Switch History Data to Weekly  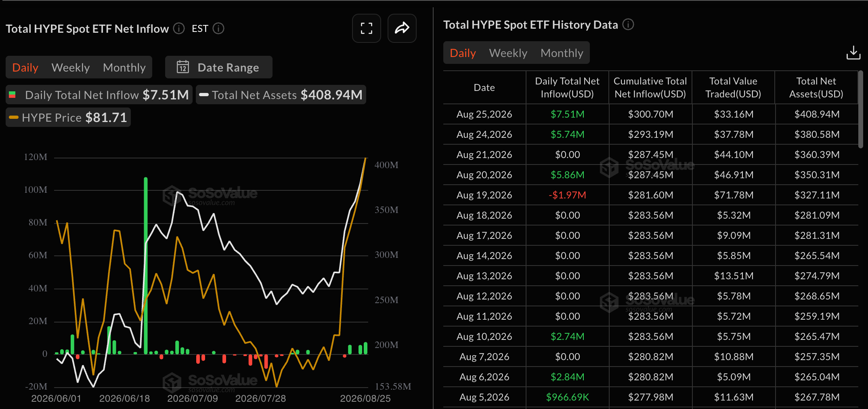(x=508, y=53)
